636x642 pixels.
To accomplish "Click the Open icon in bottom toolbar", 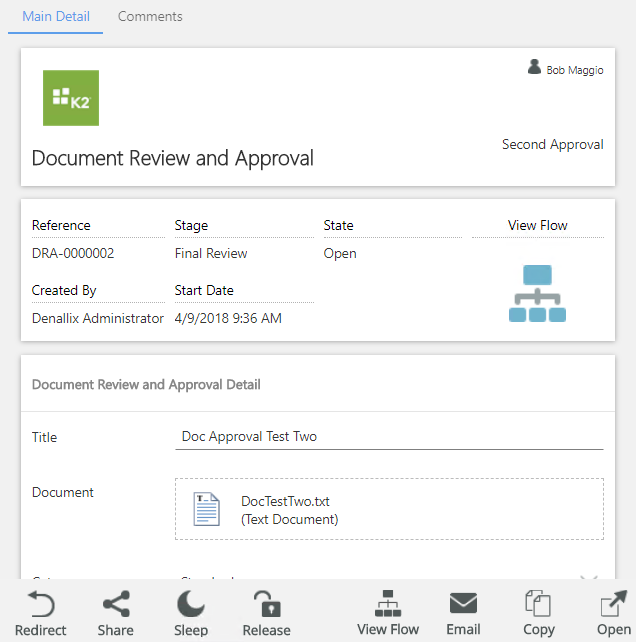I will tap(613, 604).
